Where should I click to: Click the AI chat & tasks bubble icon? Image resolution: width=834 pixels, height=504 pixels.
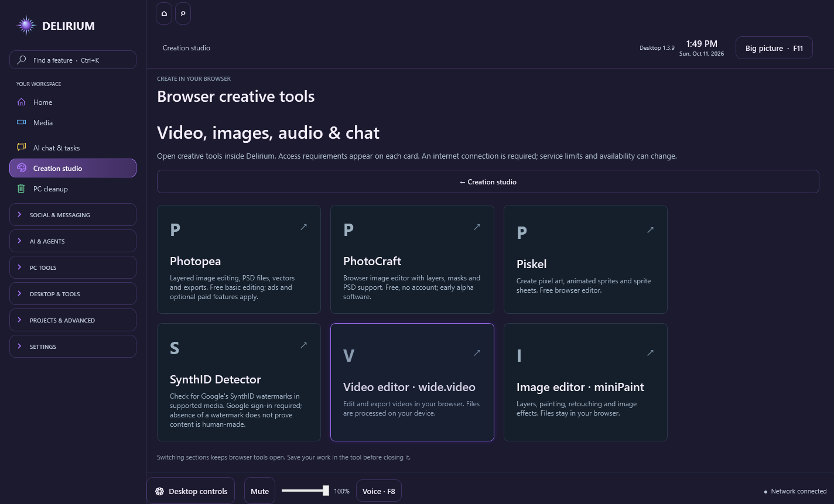pos(22,148)
